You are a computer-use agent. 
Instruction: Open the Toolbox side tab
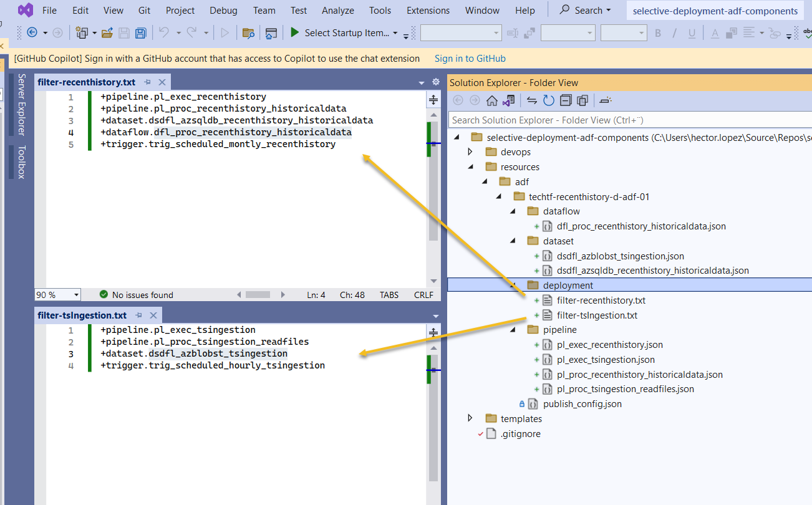[x=21, y=162]
